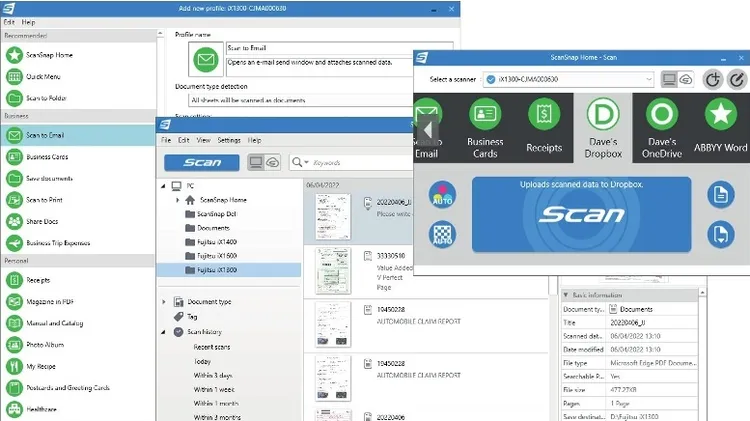Expand the Document type node
The height and width of the screenshot is (421, 750).
point(164,302)
